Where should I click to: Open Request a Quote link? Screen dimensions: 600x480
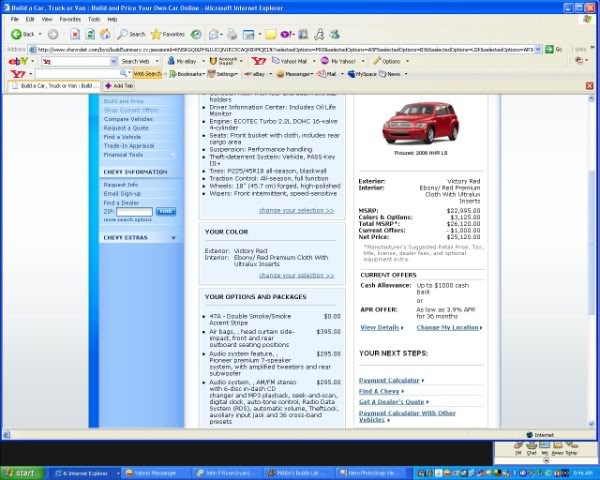[126, 128]
